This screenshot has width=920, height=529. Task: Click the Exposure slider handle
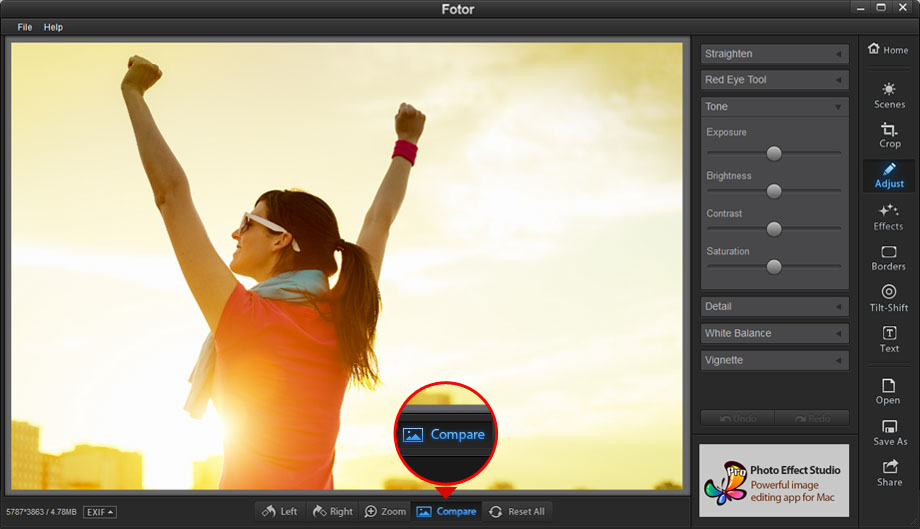click(x=773, y=153)
